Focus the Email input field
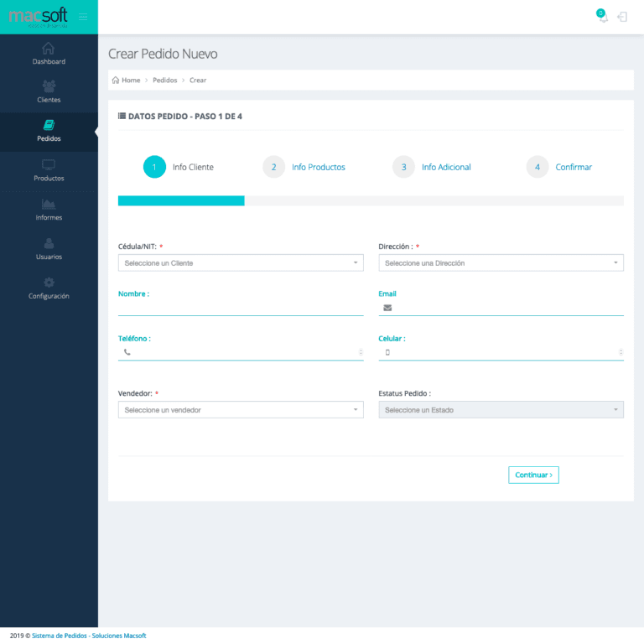The image size is (644, 644). 507,308
